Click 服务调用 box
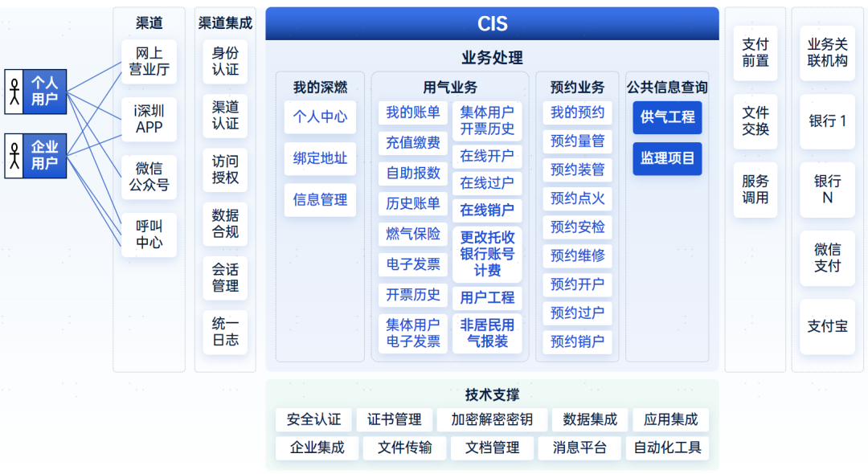 coord(755,190)
